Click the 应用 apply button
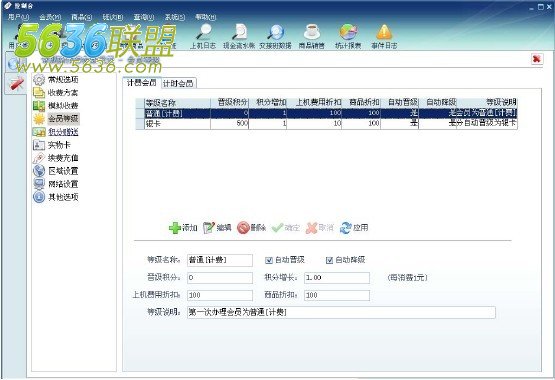This screenshot has height=380, width=555. tap(354, 228)
